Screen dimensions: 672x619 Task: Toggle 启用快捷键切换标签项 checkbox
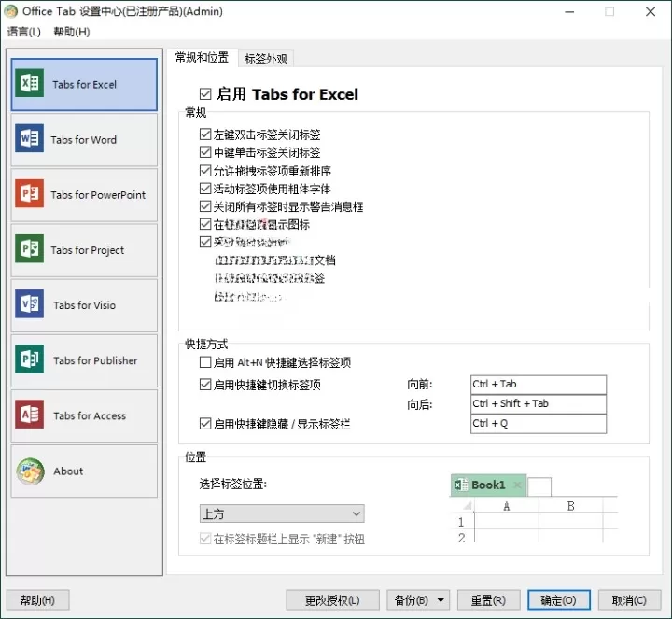tap(205, 385)
